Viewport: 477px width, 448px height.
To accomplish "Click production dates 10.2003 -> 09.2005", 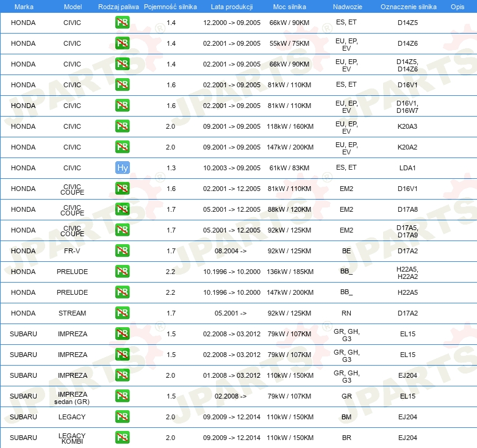I will pyautogui.click(x=232, y=168).
